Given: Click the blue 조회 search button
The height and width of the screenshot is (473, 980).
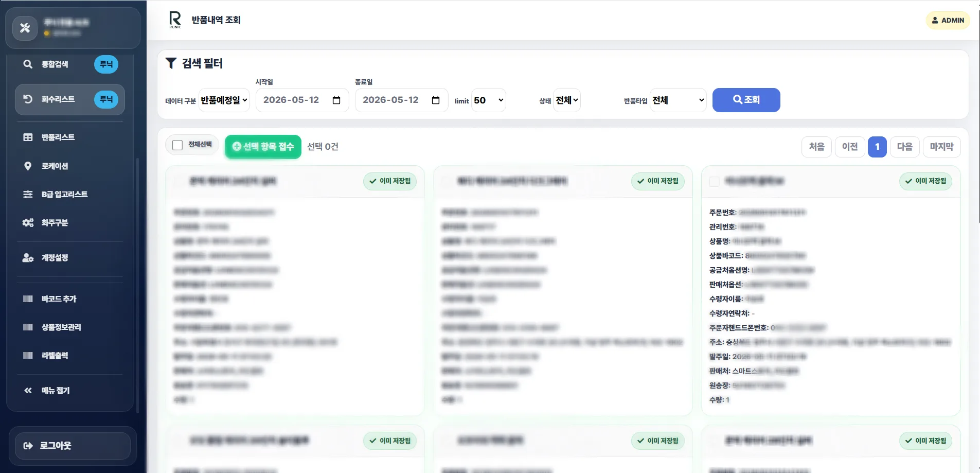Looking at the screenshot, I should [746, 100].
